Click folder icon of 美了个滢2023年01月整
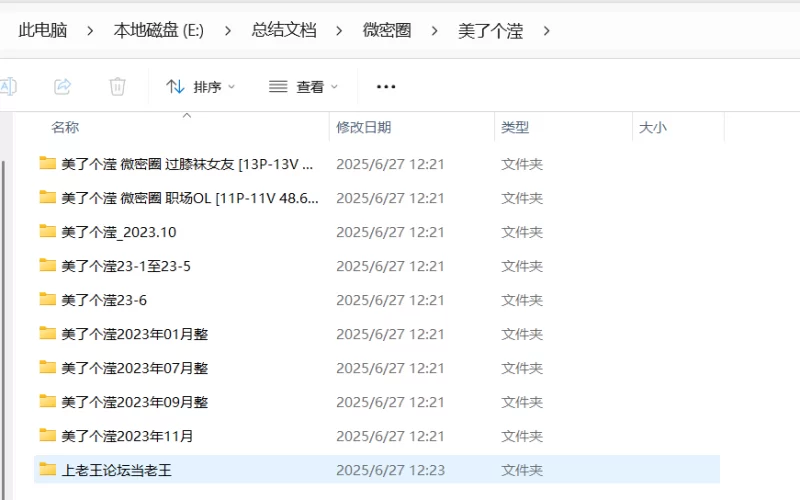Screen dimensions: 800x500 [47, 333]
